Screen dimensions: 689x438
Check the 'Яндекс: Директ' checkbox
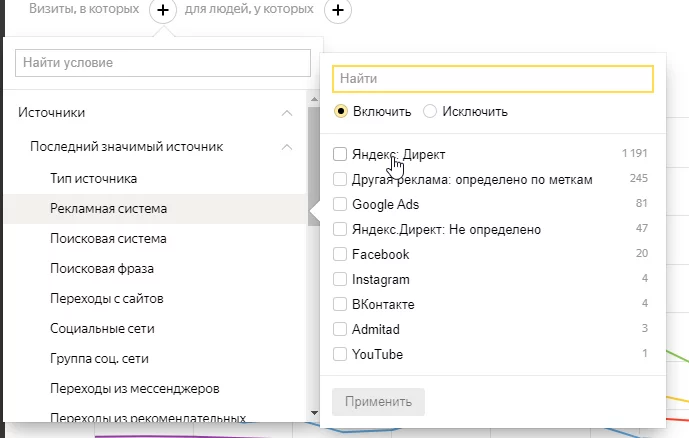coord(340,154)
